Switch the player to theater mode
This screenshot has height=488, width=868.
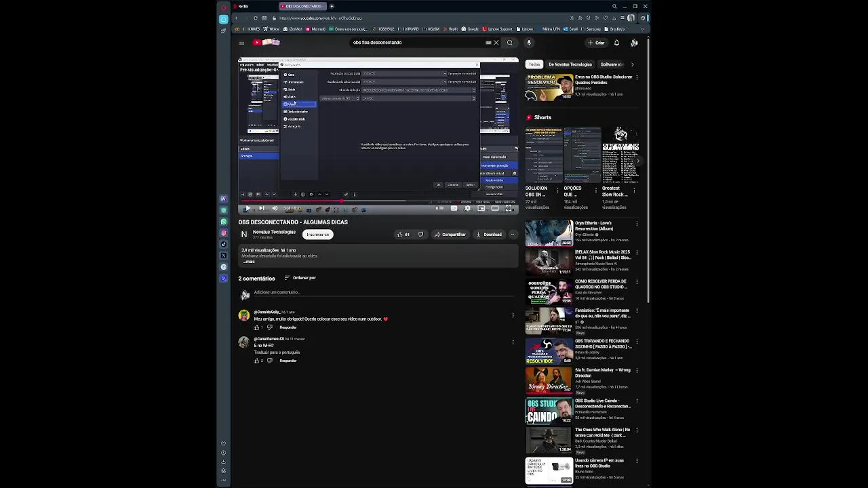[495, 209]
